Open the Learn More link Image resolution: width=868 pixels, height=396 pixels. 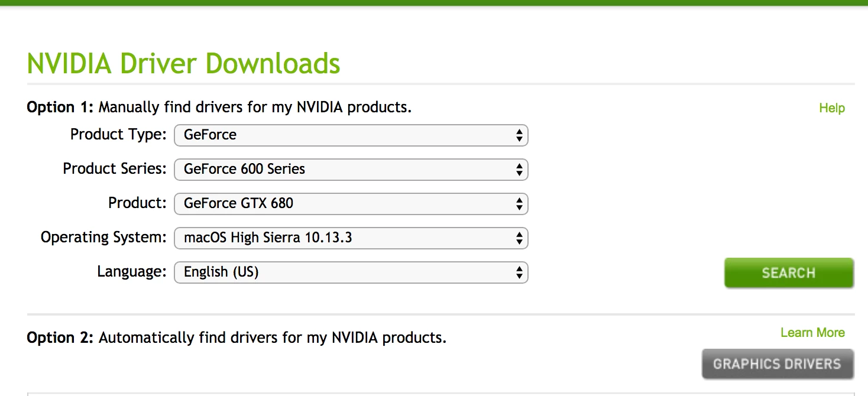pyautogui.click(x=812, y=333)
